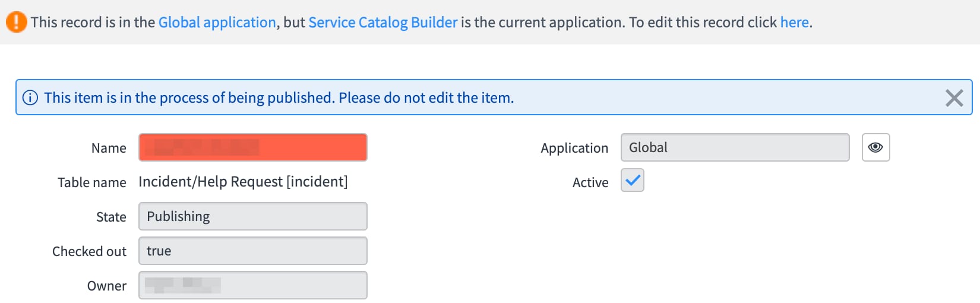Click the Active label text
The image size is (980, 303).
click(590, 182)
